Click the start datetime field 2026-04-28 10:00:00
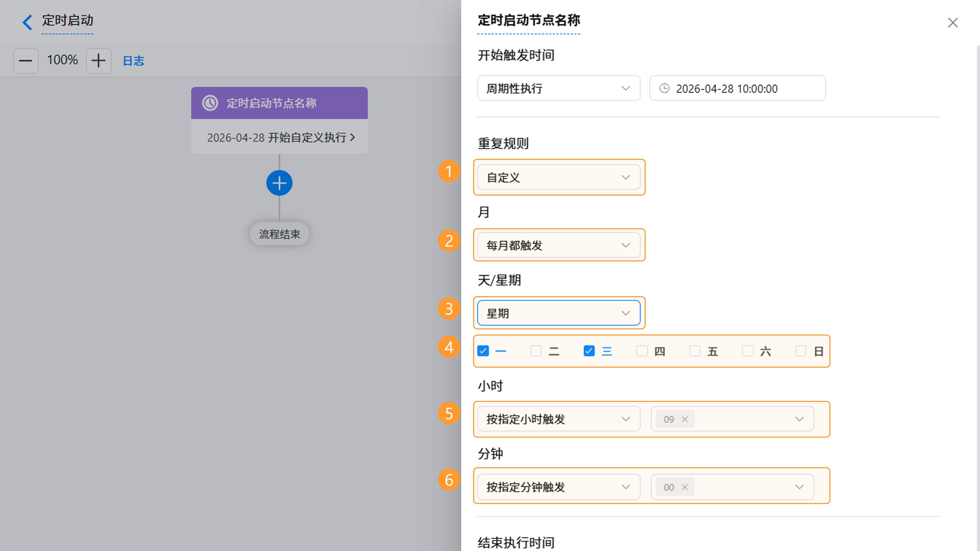The height and width of the screenshot is (551, 980). [737, 88]
